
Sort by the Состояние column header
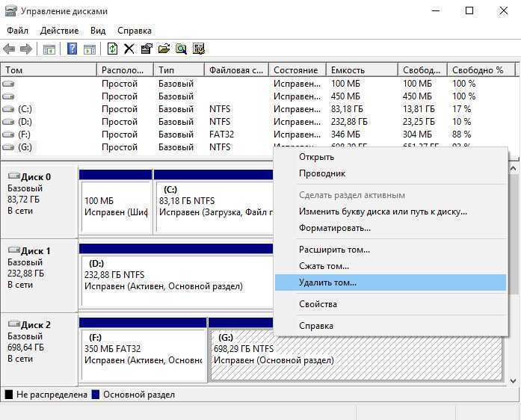[x=298, y=70]
